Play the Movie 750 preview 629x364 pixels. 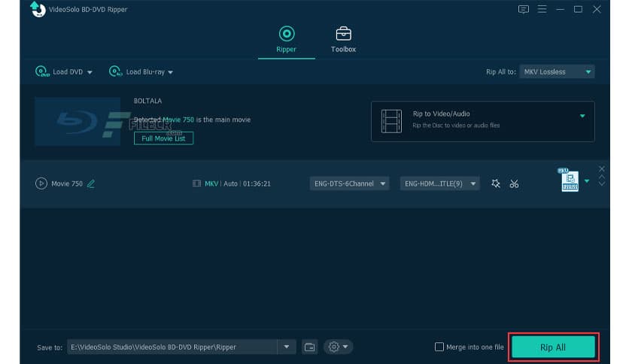coord(41,184)
